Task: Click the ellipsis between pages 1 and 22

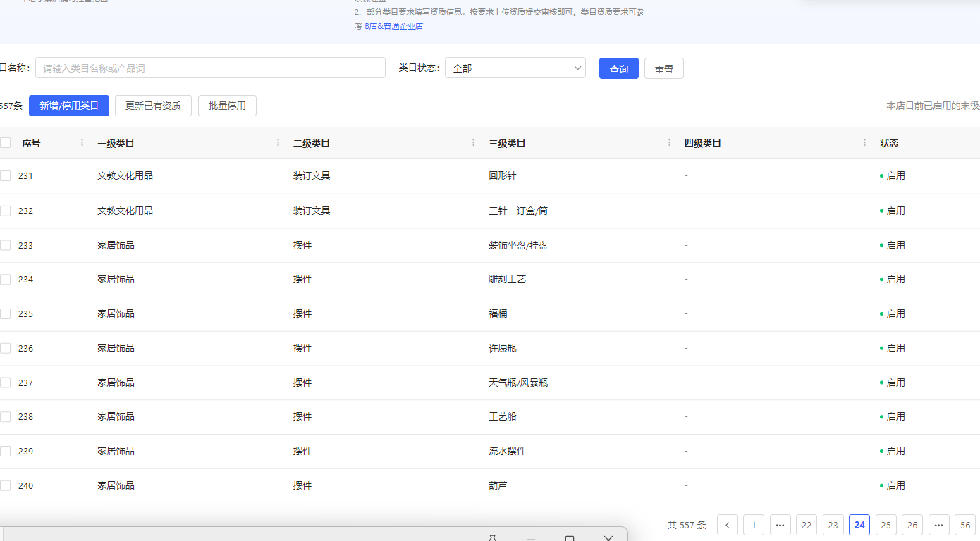Action: click(x=780, y=525)
